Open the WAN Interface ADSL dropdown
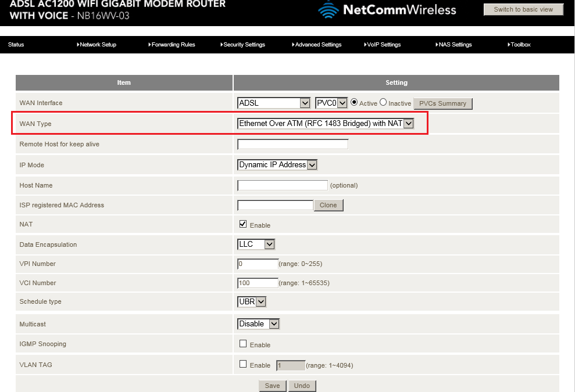Image resolution: width=575 pixels, height=392 pixels. [274, 103]
